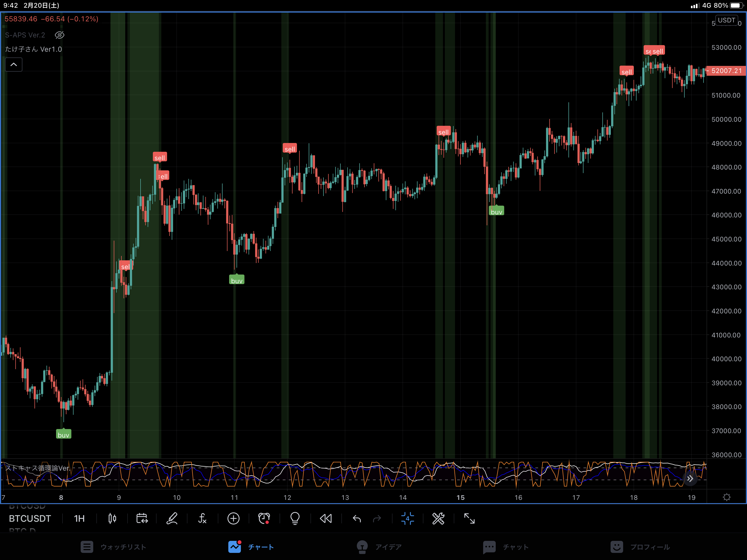Enter fullscreen with expand arrows icon

pos(469,518)
